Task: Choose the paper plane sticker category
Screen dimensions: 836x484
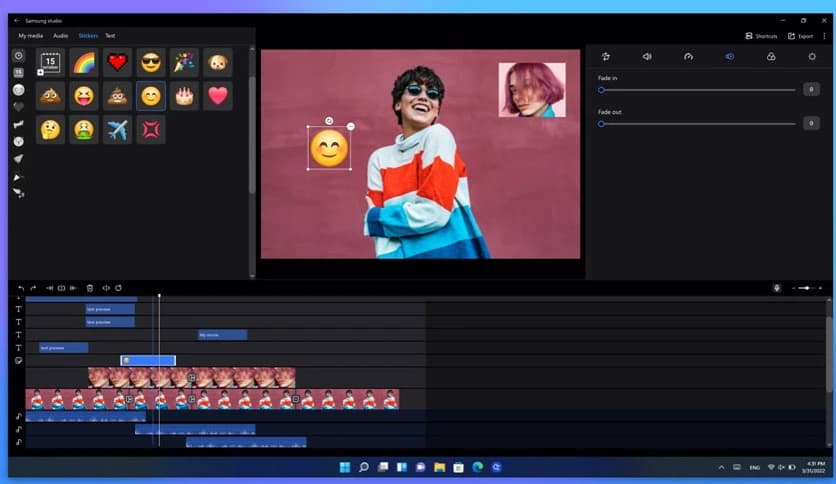Action: pyautogui.click(x=19, y=158)
